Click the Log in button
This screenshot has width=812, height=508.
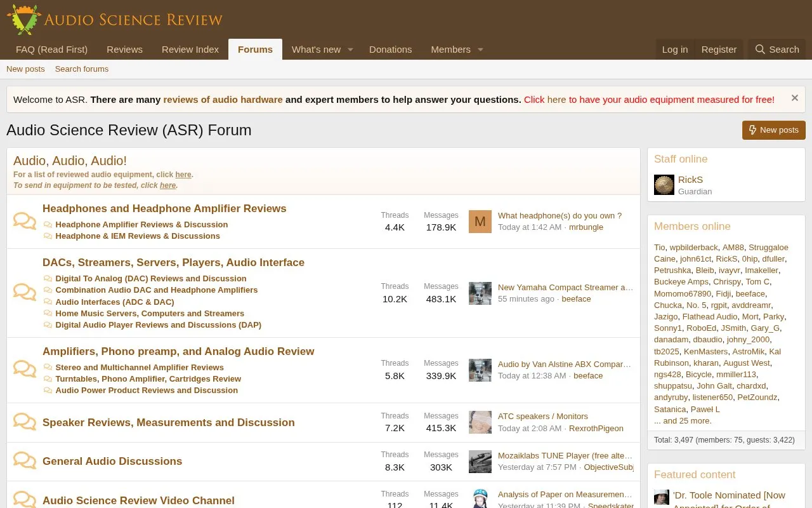[675, 50]
